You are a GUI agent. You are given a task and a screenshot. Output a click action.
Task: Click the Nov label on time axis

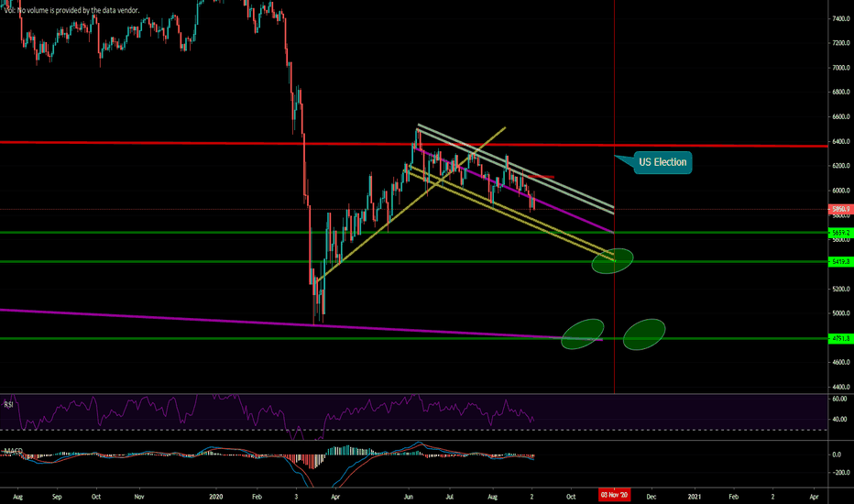click(139, 497)
